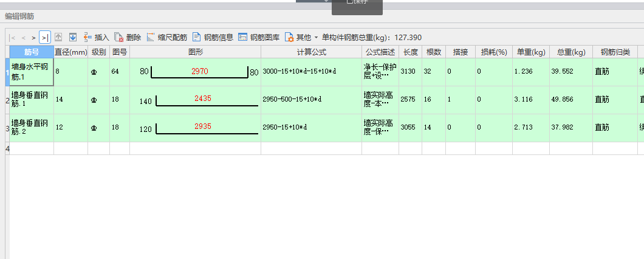This screenshot has height=259, width=644.
Task: Go to the first rebar record
Action: tap(13, 38)
